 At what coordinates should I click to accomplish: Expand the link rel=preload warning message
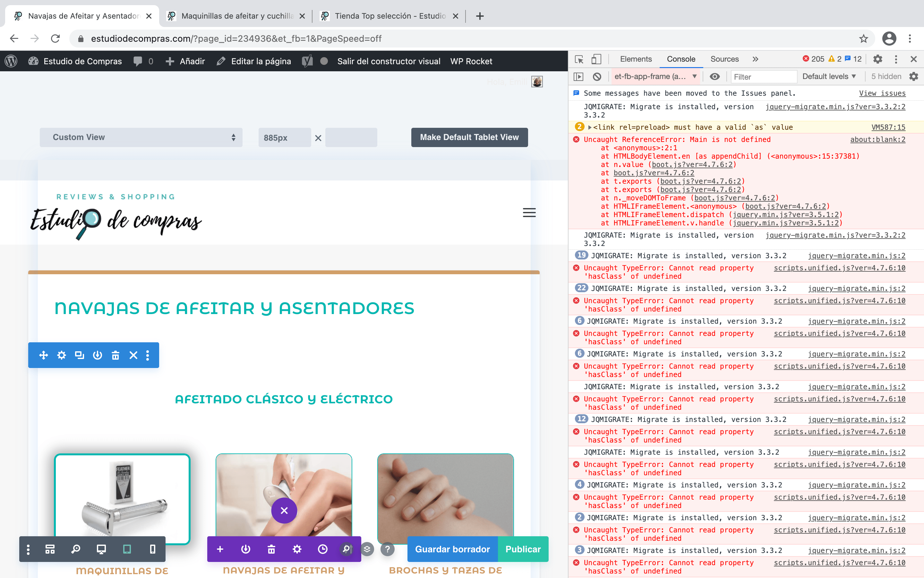[590, 127]
